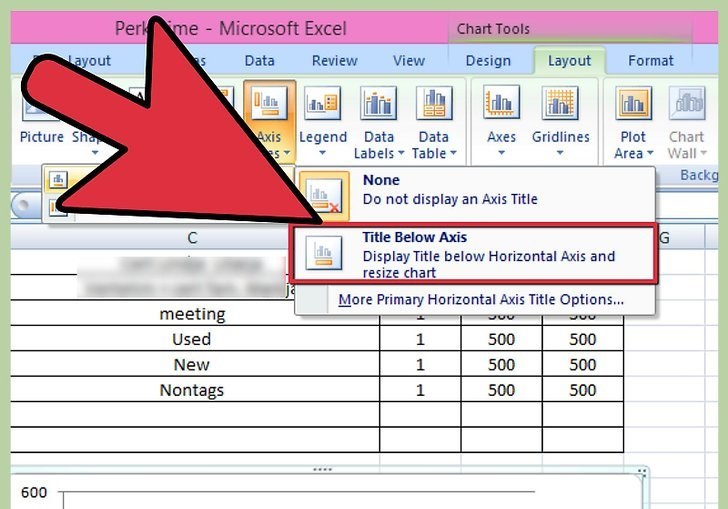Expand the Axes dropdown arrow
Screen dimensions: 728x509
501,153
